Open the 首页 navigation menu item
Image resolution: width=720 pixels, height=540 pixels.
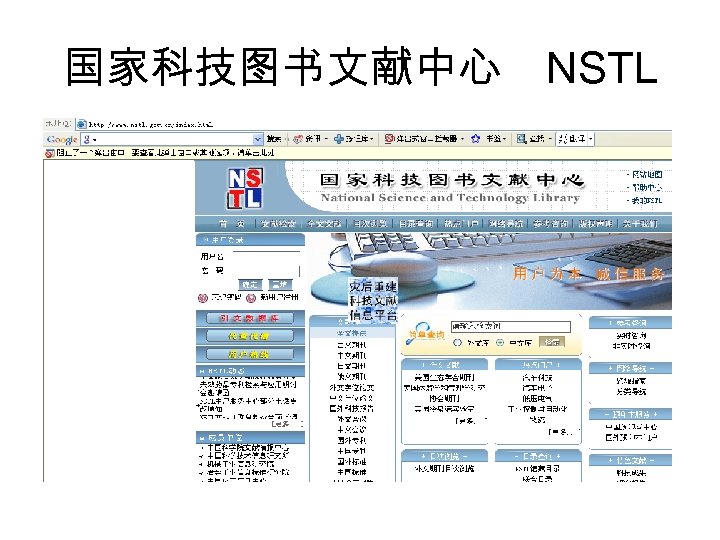coord(232,224)
